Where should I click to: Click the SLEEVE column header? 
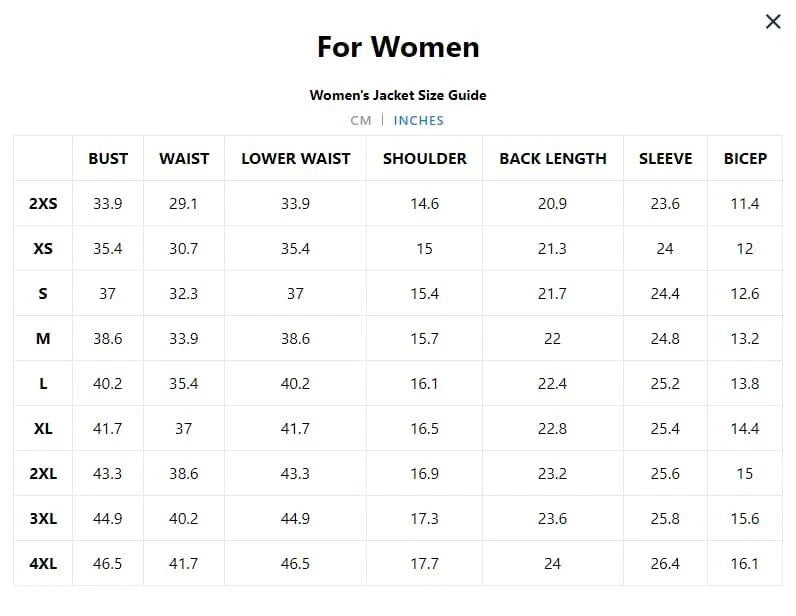[665, 158]
